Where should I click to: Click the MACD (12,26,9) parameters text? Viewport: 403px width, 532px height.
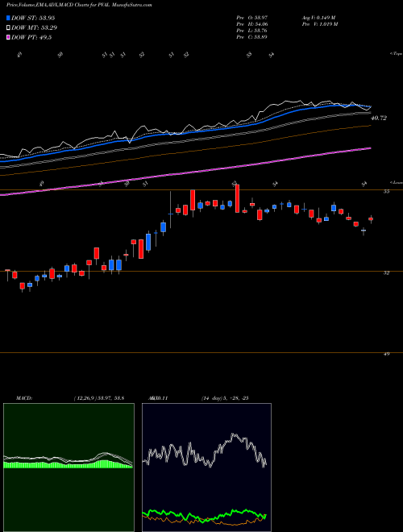98,398
